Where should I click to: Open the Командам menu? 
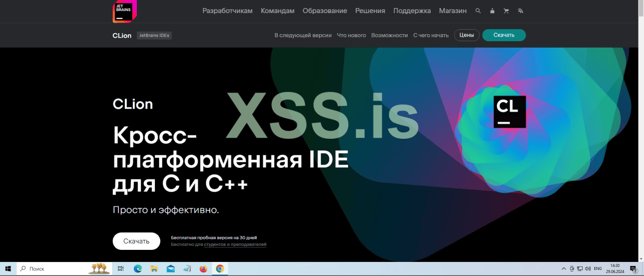[278, 11]
